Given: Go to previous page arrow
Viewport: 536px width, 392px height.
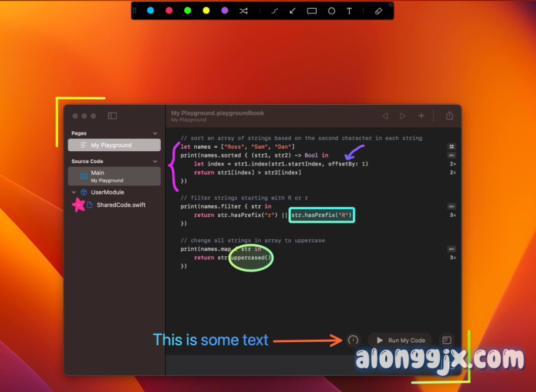Looking at the screenshot, I should [385, 116].
